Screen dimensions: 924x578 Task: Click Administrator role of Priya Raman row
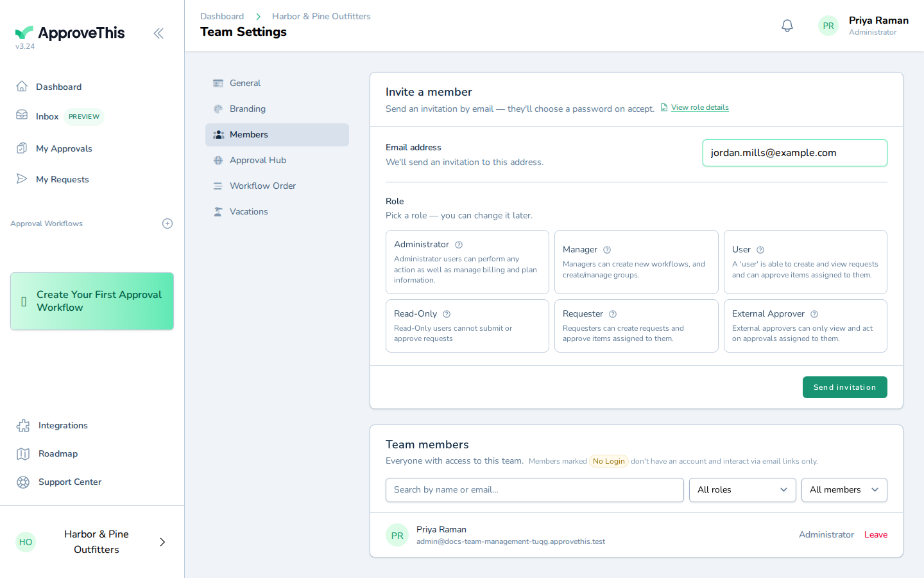pos(826,535)
